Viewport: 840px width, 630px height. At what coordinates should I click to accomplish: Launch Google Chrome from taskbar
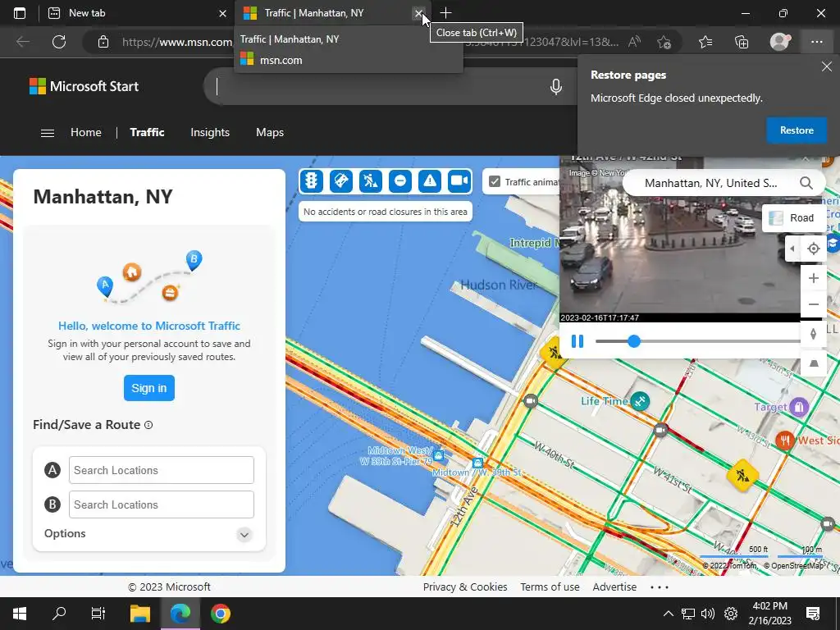pyautogui.click(x=220, y=614)
